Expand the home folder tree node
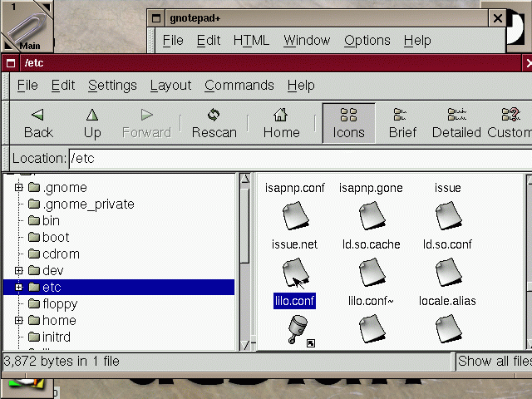 coord(18,321)
